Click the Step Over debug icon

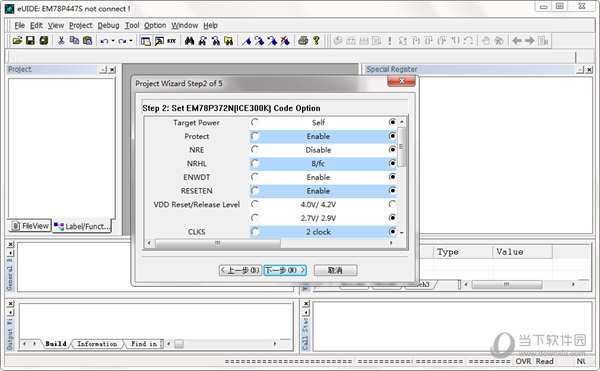pos(429,41)
